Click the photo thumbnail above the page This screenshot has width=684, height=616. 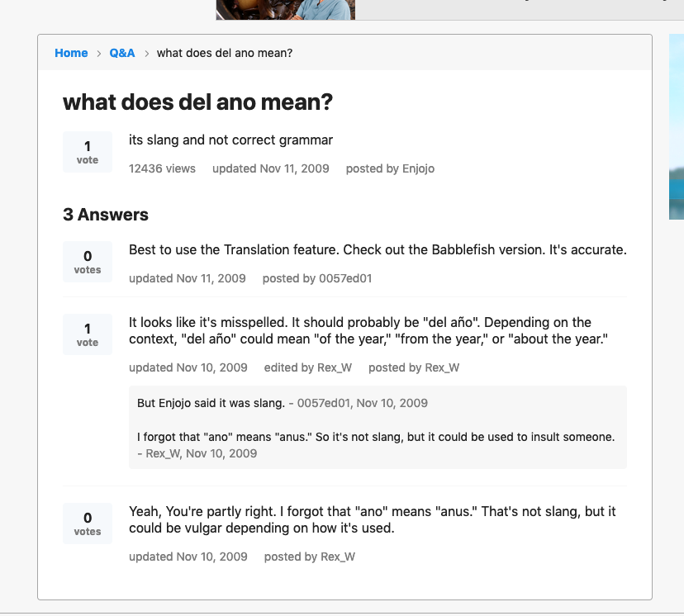tap(285, 9)
